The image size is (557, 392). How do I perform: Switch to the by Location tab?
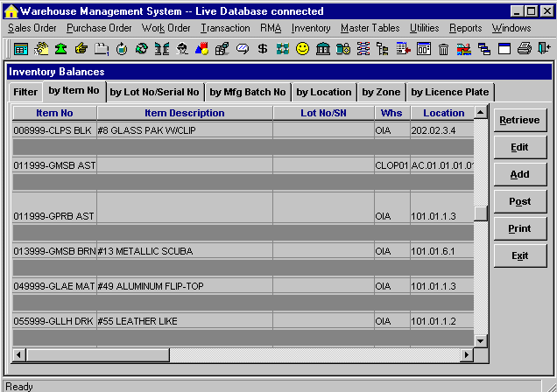coord(323,92)
